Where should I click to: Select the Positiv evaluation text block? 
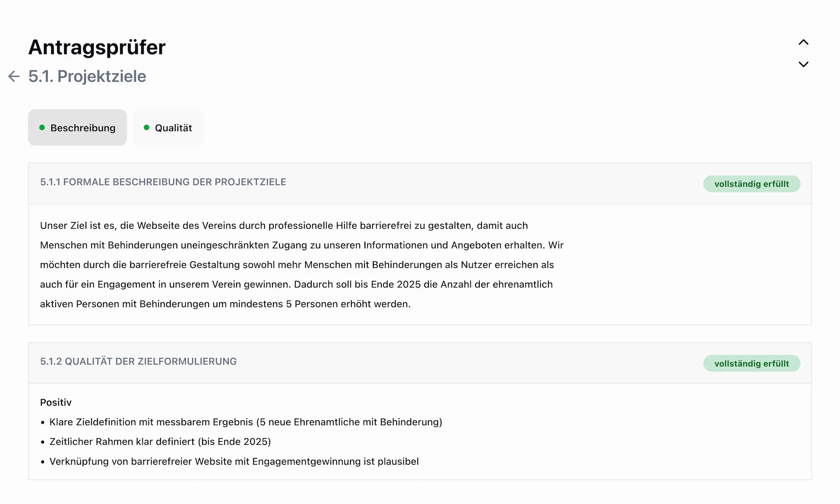[56, 402]
